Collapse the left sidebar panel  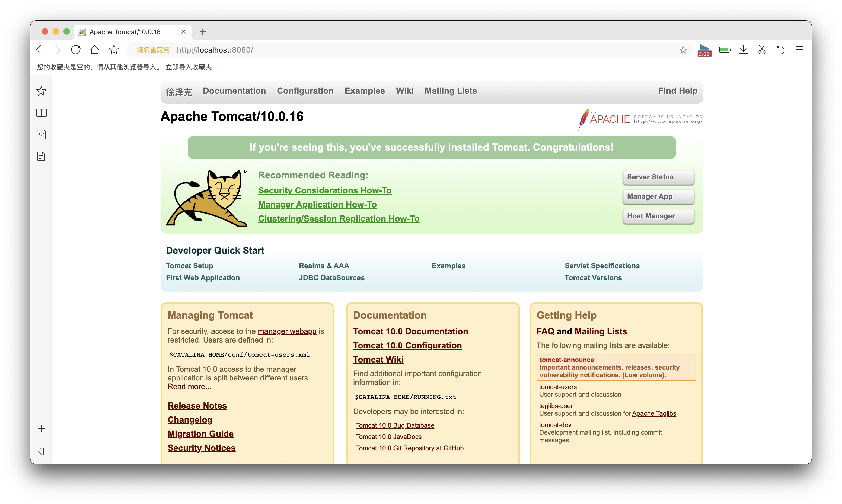coord(42,451)
